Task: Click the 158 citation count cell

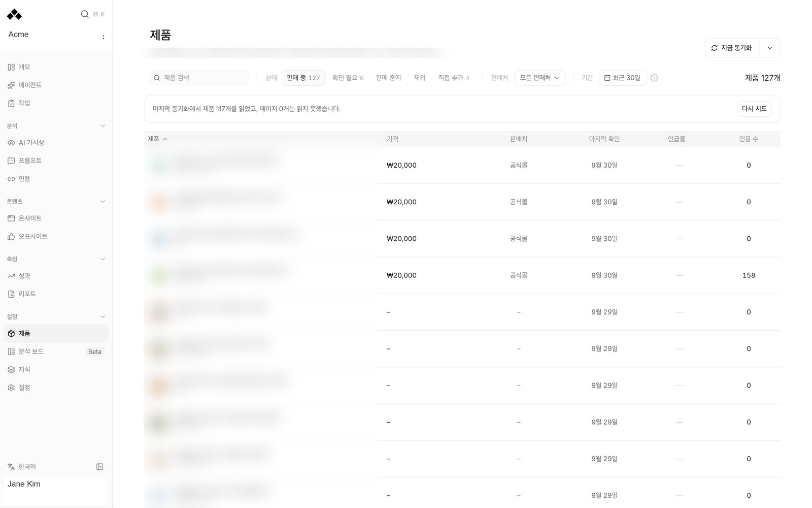Action: pos(749,275)
